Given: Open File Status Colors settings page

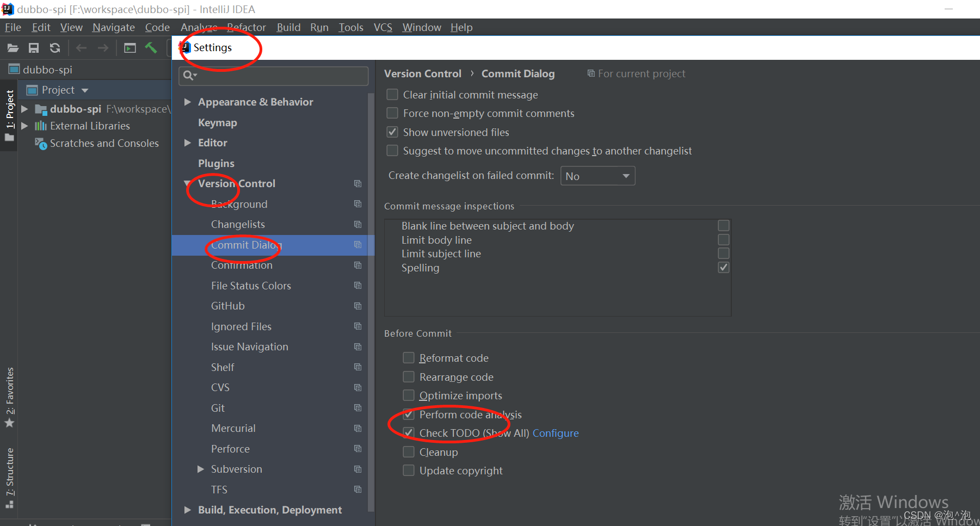Looking at the screenshot, I should (251, 286).
